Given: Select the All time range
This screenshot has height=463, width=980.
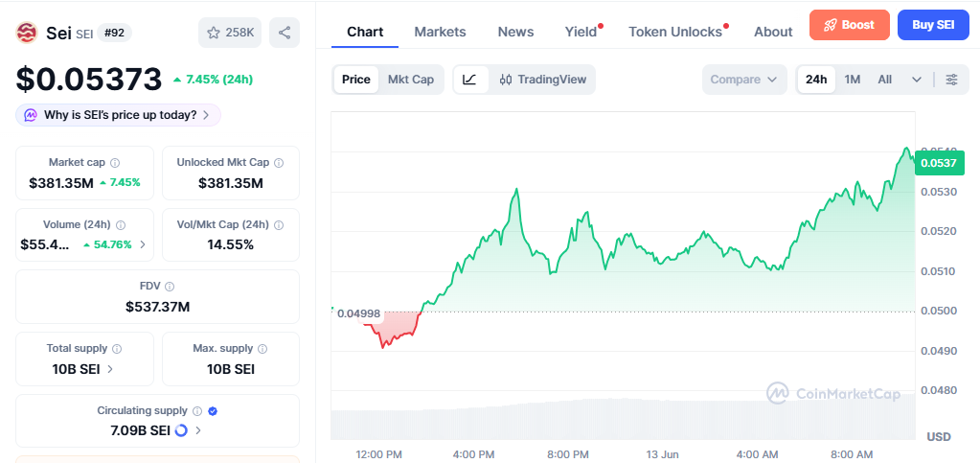Looking at the screenshot, I should (x=885, y=80).
